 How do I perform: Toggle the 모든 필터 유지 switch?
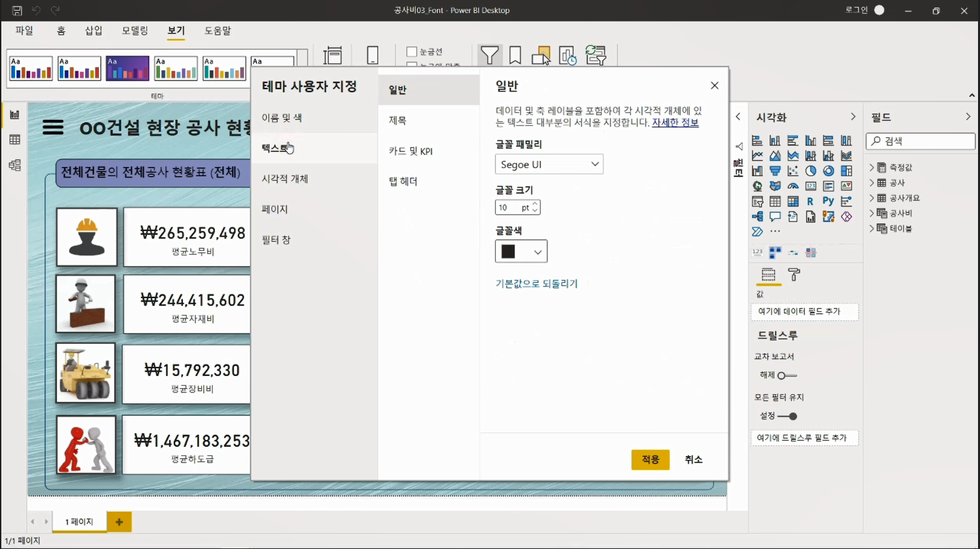tap(787, 416)
